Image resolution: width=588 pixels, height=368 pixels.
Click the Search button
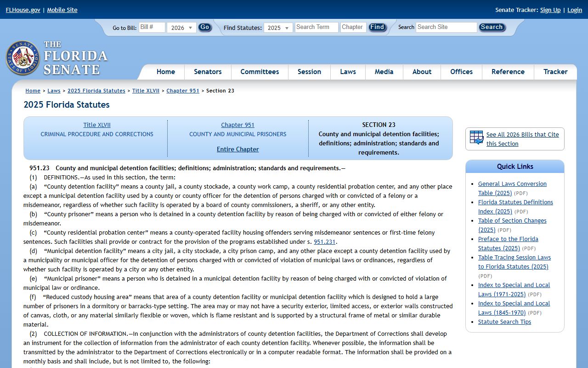[492, 27]
